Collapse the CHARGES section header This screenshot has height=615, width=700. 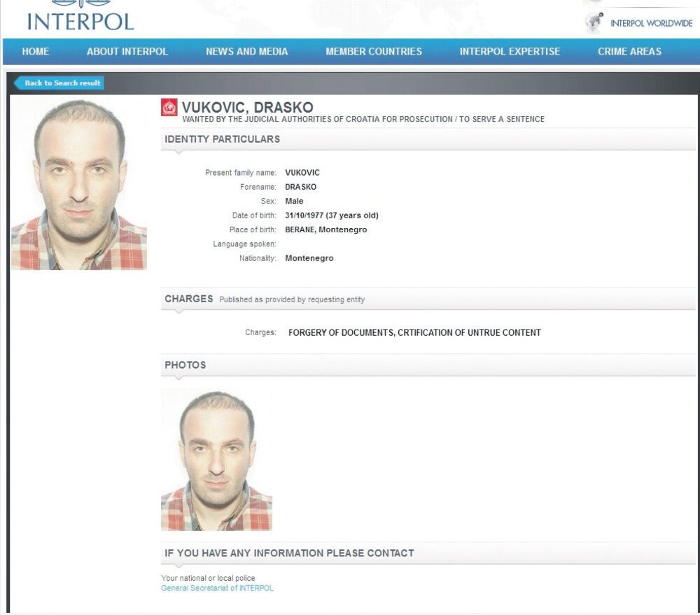[x=428, y=299]
